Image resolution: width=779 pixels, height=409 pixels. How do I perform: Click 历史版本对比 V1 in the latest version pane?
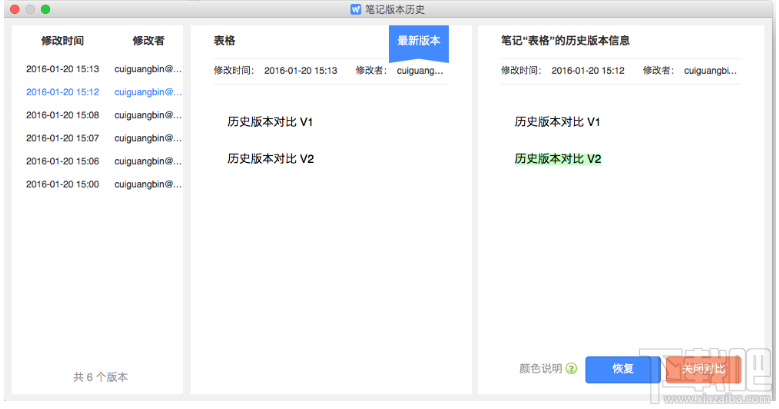pyautogui.click(x=270, y=122)
